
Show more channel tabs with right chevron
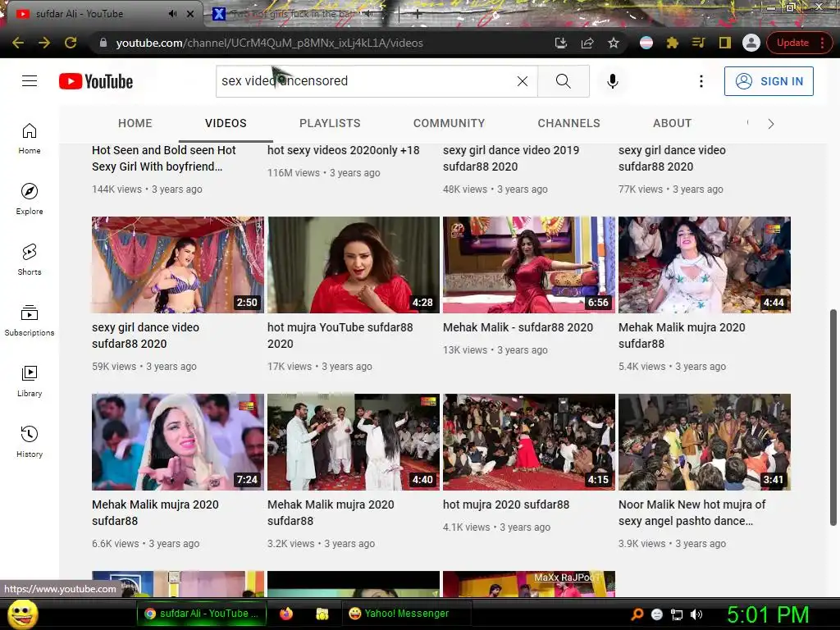[770, 124]
